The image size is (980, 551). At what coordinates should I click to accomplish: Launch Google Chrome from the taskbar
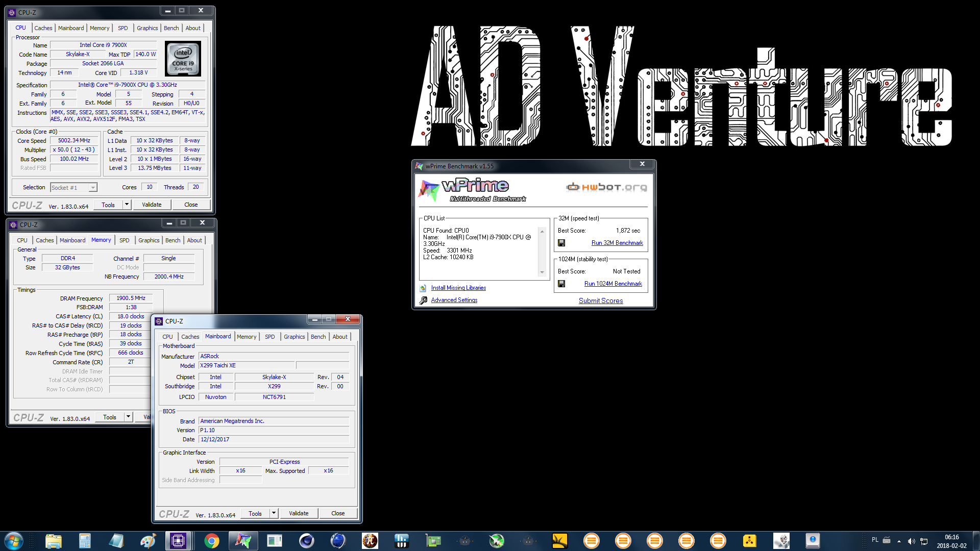tap(211, 541)
